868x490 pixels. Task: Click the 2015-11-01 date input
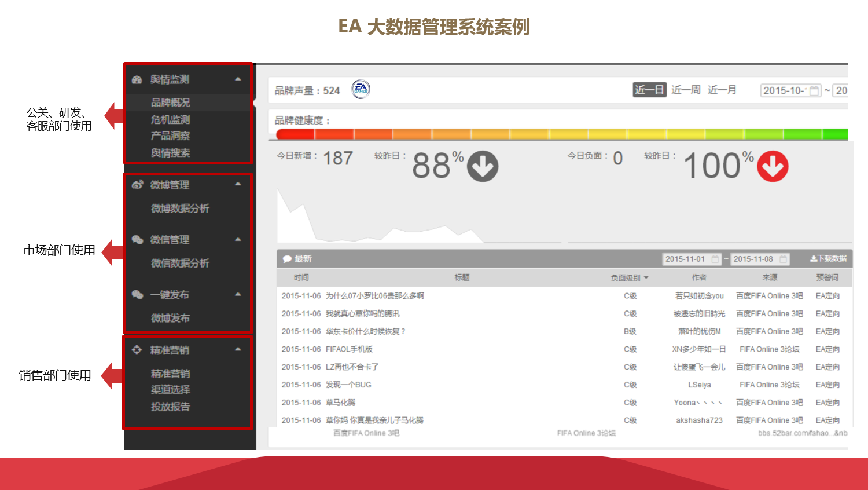coord(692,259)
